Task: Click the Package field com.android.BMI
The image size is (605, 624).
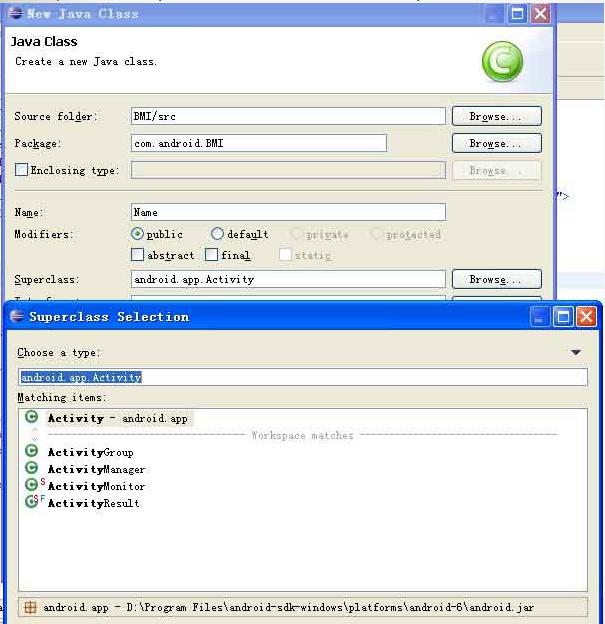Action: pos(259,143)
